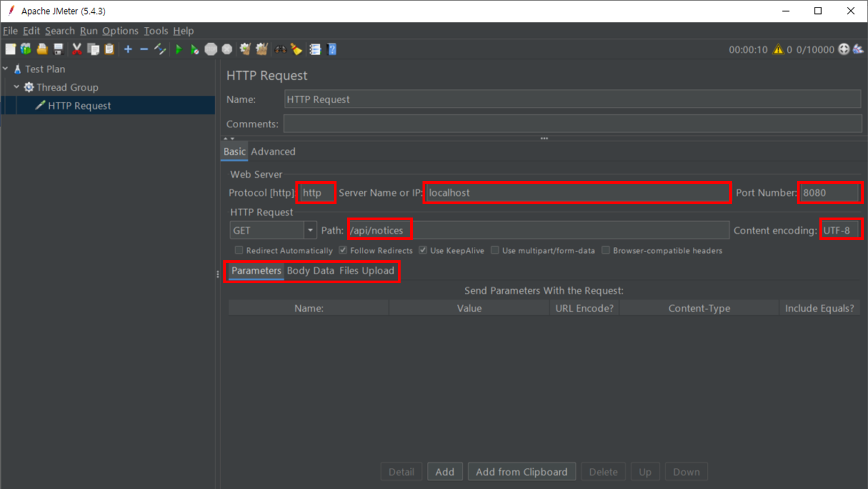
Task: Switch to the Files Upload tab
Action: click(x=367, y=271)
